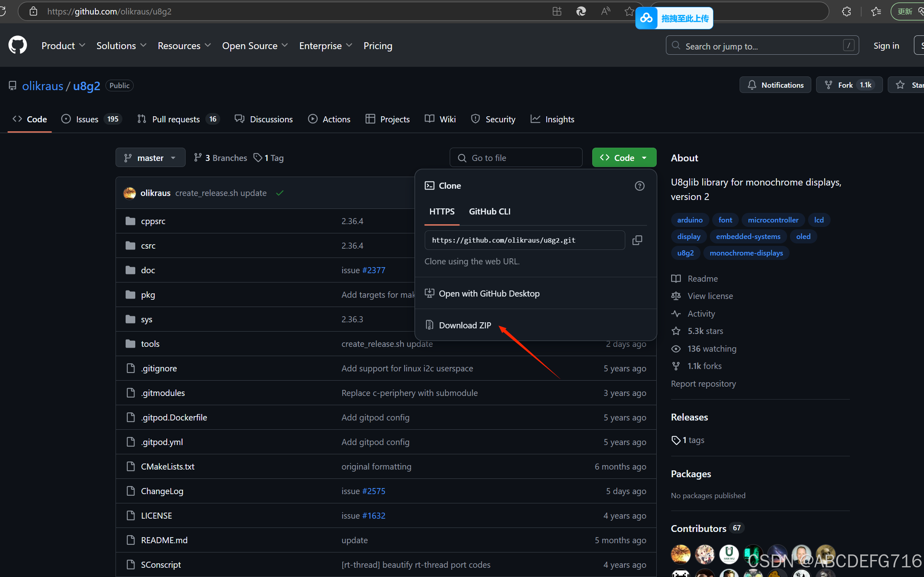
Task: Choose Open with GitHub Desktop
Action: (x=489, y=294)
